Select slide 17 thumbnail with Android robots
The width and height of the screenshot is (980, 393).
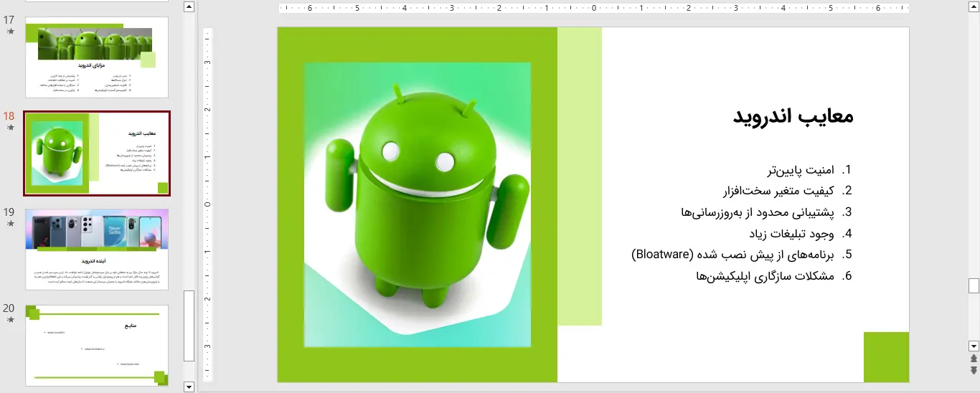pyautogui.click(x=97, y=57)
